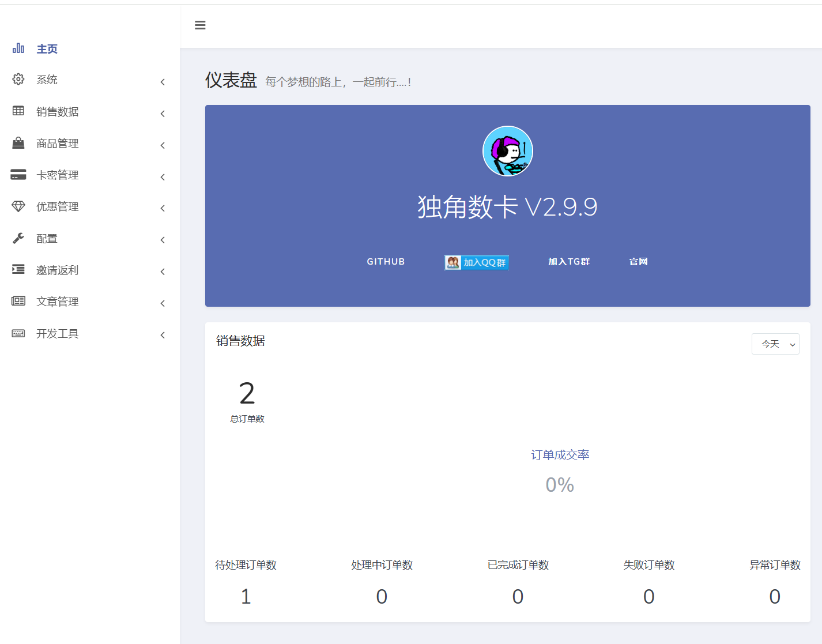Click the 0% conversion rate value
822x644 pixels.
560,485
